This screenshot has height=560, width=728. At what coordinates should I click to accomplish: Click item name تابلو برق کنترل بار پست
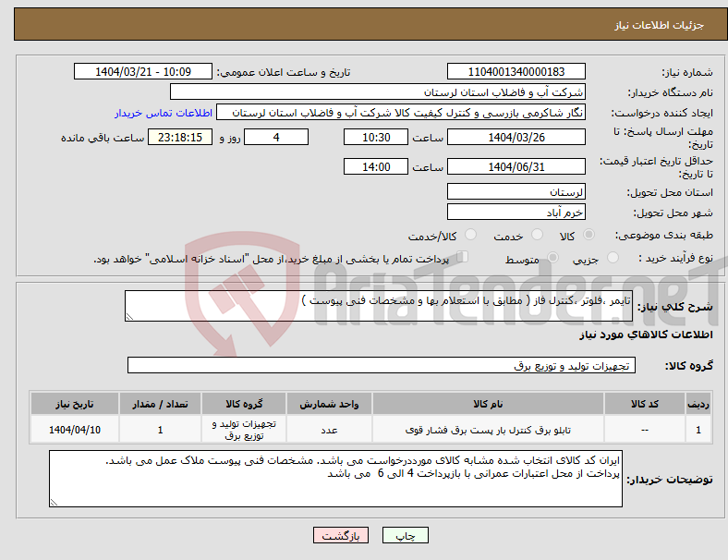tap(488, 430)
